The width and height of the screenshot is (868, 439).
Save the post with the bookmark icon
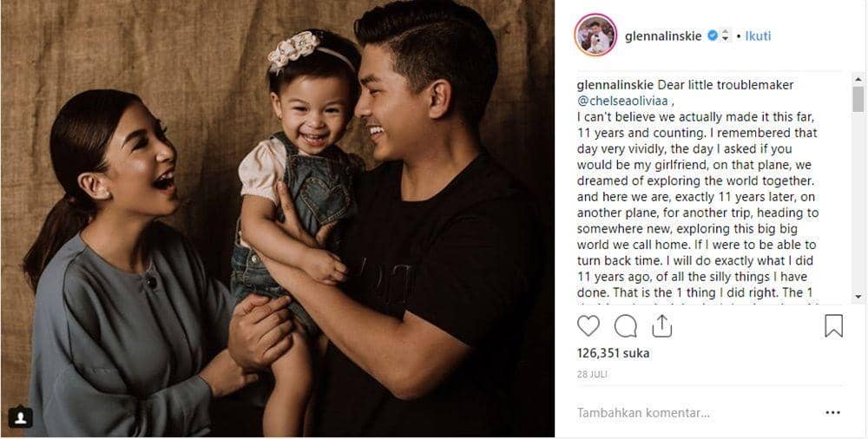833,326
